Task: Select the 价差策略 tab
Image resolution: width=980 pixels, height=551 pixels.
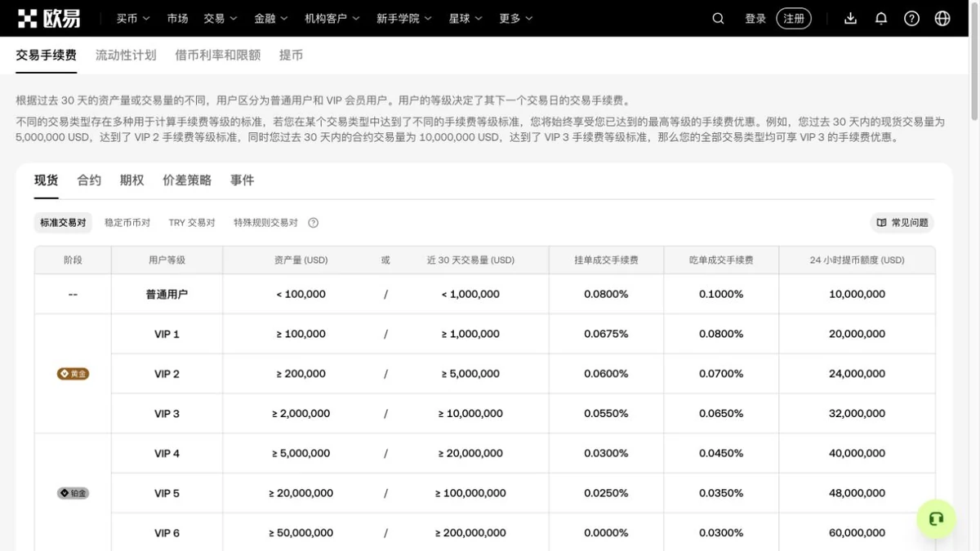Action: click(187, 180)
